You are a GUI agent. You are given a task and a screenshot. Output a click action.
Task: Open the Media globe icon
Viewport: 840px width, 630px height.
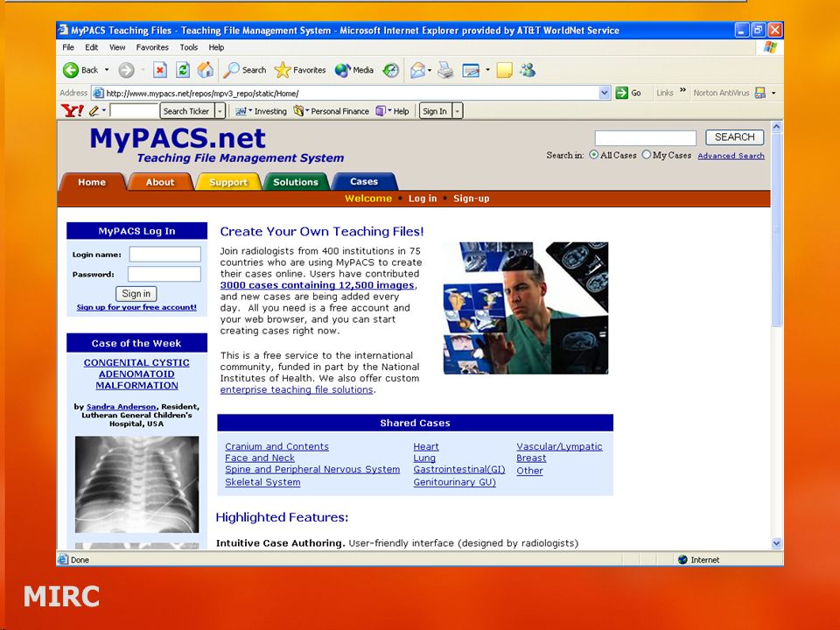coord(342,70)
